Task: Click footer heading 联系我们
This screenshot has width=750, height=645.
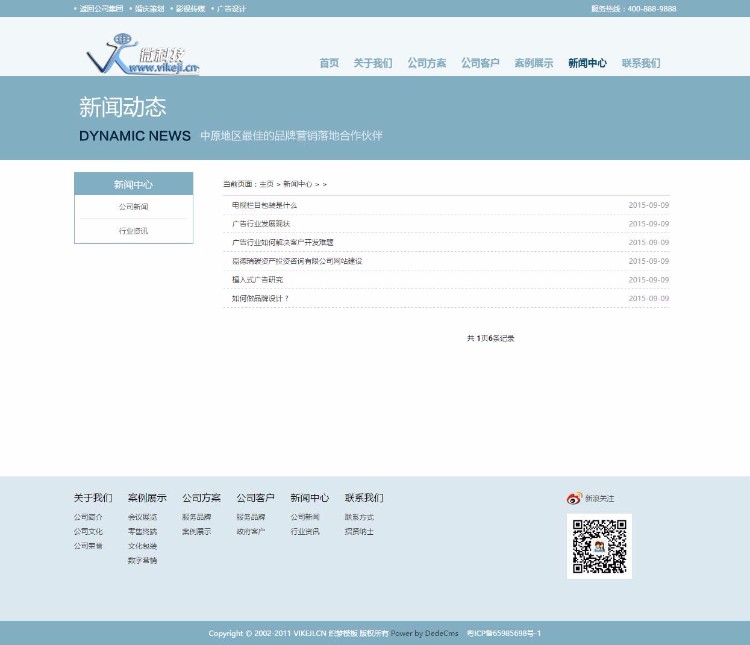Action: [364, 498]
